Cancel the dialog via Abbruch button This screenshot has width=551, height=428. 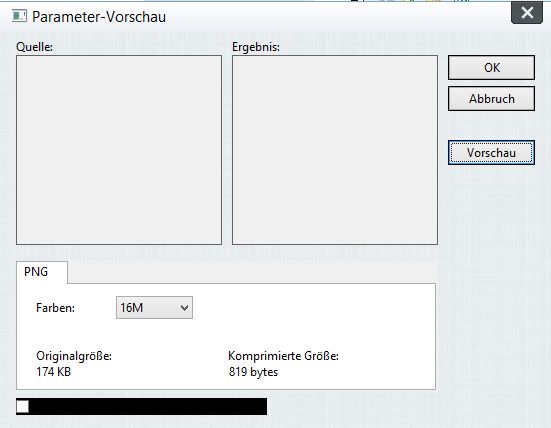tap(491, 99)
